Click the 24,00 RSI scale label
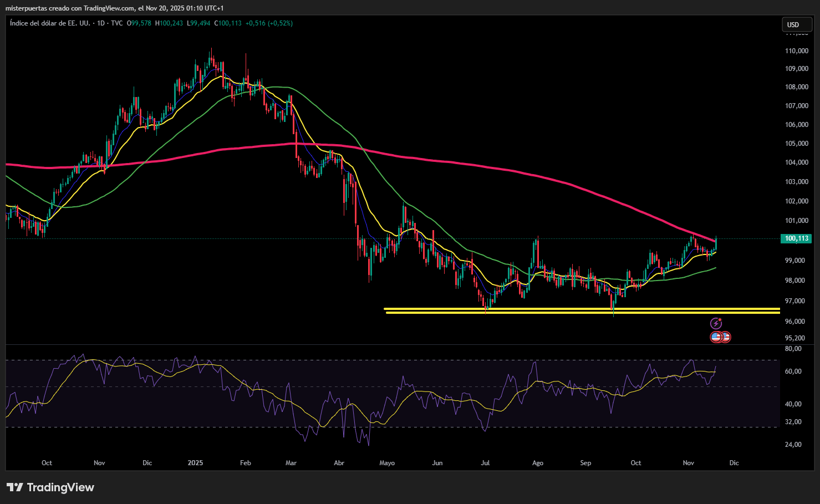Screen dimensions: 820x504 click(793, 444)
